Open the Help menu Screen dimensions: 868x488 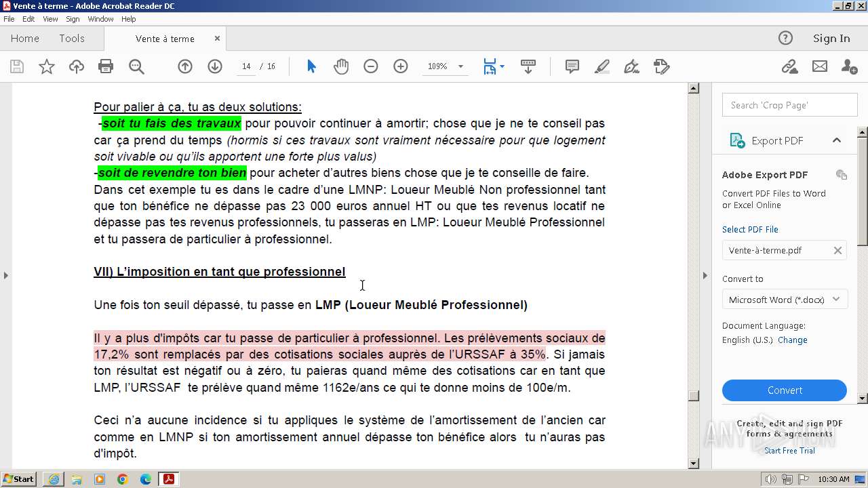(128, 19)
